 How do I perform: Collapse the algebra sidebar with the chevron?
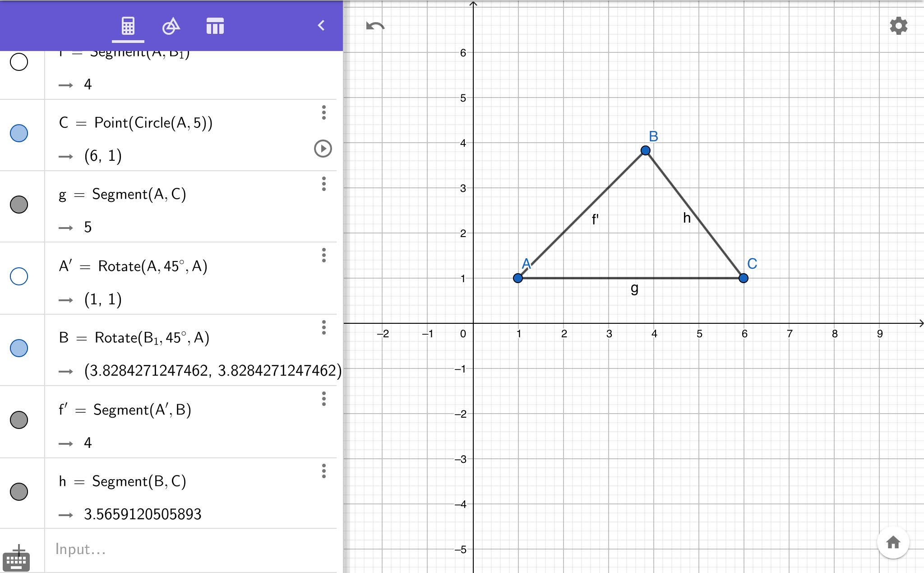[321, 26]
